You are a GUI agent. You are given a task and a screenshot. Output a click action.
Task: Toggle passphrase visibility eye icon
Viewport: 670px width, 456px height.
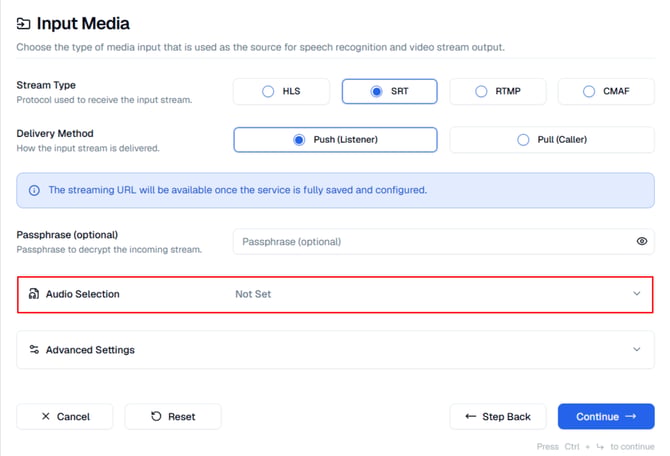tap(641, 241)
